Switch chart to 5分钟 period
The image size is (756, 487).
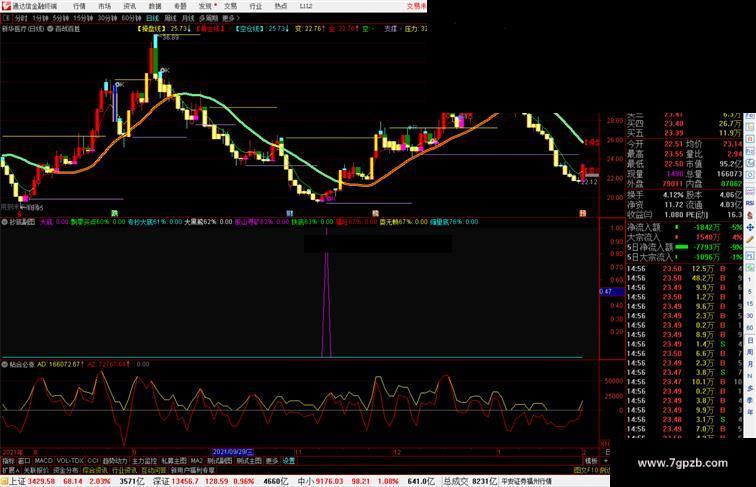[x=61, y=18]
